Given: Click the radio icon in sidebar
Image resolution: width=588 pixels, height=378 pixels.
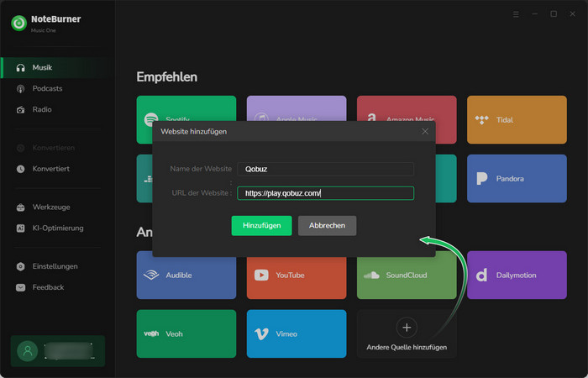Looking at the screenshot, I should (x=21, y=110).
